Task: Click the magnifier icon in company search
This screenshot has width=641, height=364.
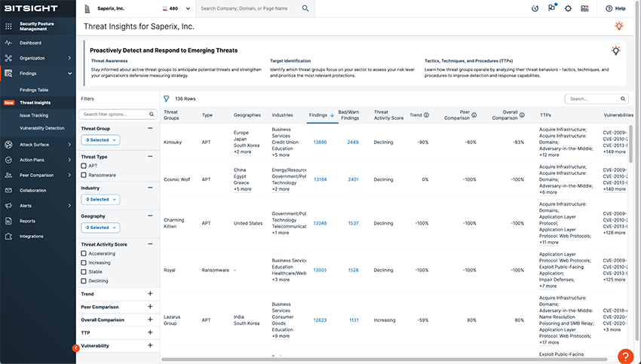Action: click(x=305, y=8)
